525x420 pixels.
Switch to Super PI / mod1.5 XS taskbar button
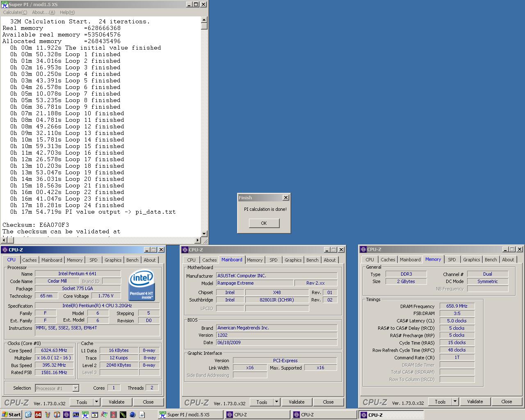(x=191, y=415)
